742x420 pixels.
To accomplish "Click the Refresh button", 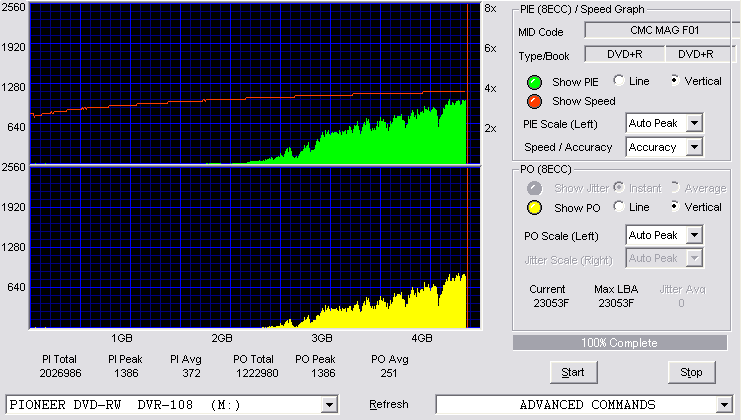I will click(389, 404).
